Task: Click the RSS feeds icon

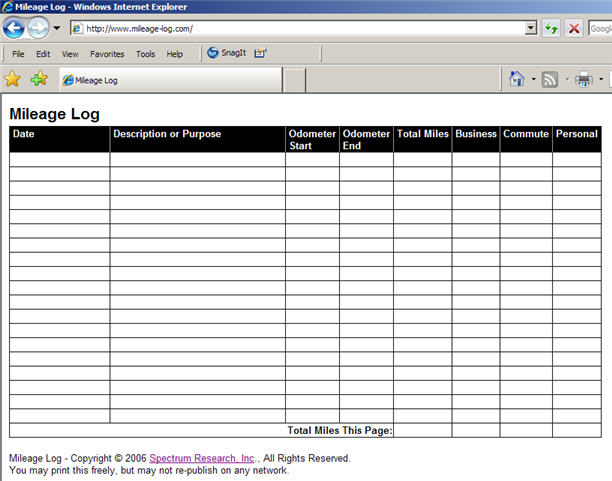Action: pos(550,80)
